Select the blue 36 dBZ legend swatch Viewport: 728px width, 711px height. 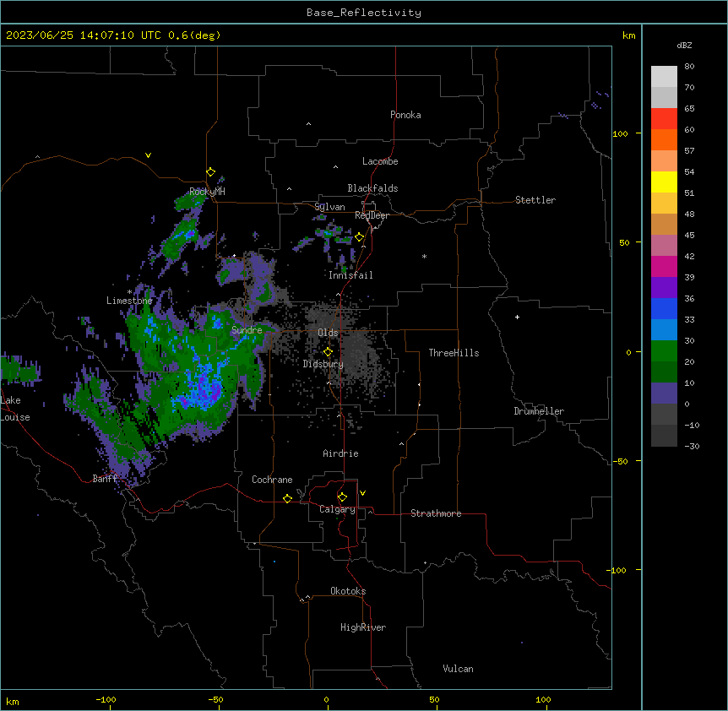point(664,308)
